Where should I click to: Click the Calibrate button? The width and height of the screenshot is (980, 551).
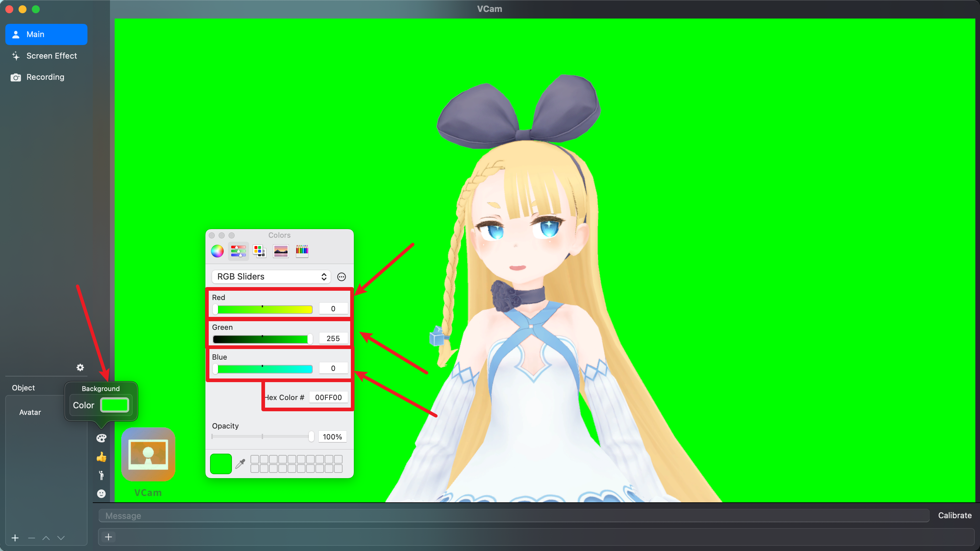pos(954,515)
